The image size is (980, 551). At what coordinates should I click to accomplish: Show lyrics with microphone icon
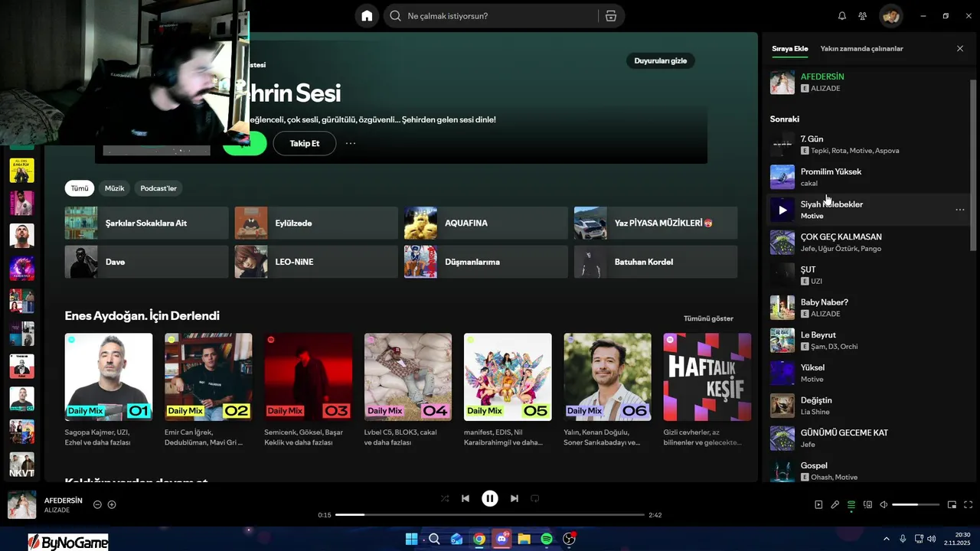pos(835,504)
